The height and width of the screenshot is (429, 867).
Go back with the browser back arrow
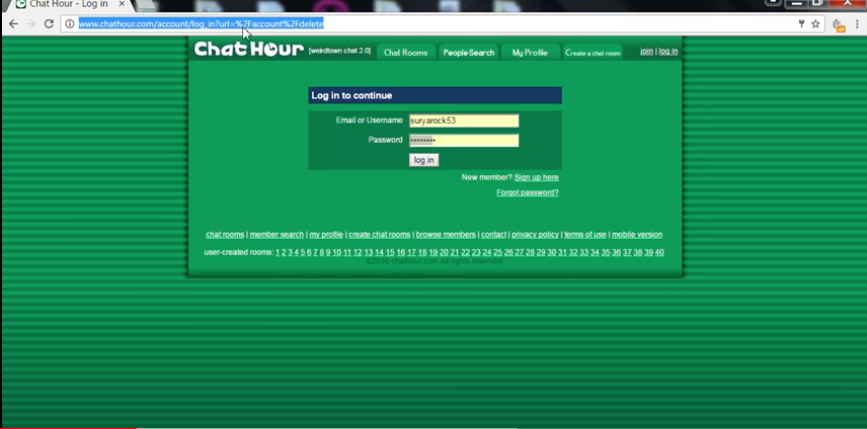13,24
